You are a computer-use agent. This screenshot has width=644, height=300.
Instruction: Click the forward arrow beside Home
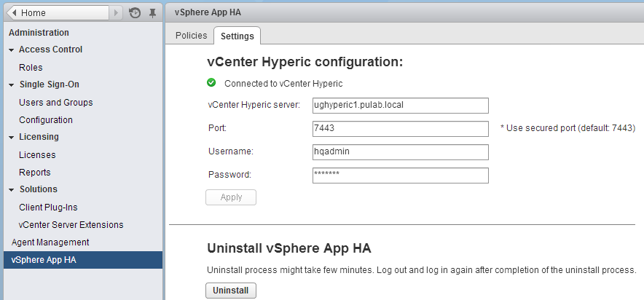point(116,13)
